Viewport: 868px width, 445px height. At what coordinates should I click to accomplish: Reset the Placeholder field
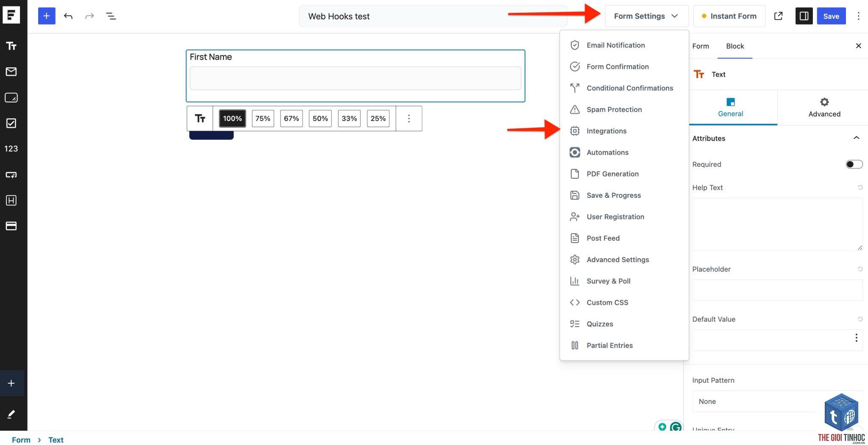pyautogui.click(x=860, y=269)
